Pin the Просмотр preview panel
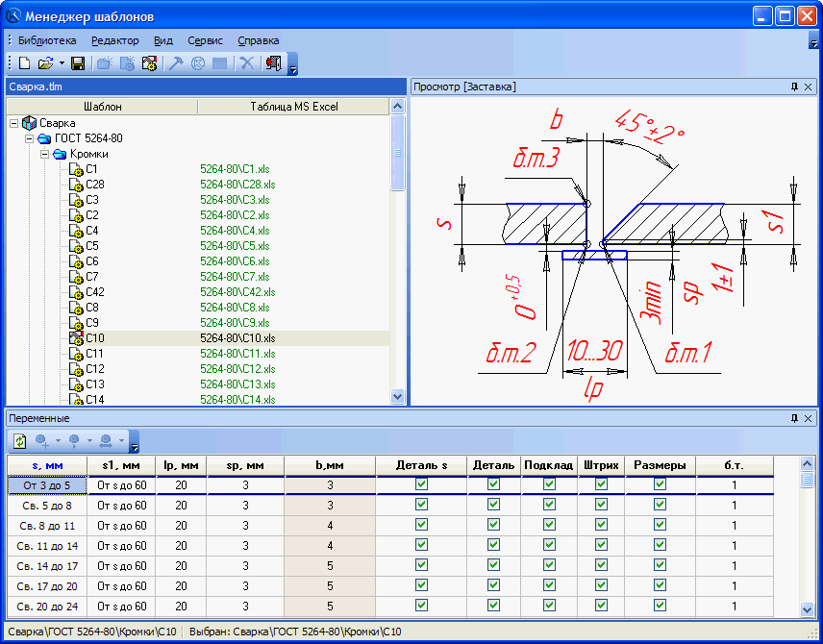Image resolution: width=823 pixels, height=644 pixels. [794, 87]
